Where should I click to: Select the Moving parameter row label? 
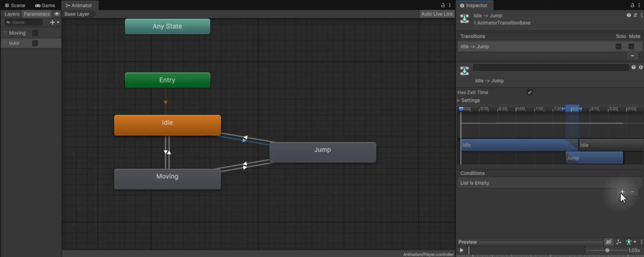click(x=17, y=33)
